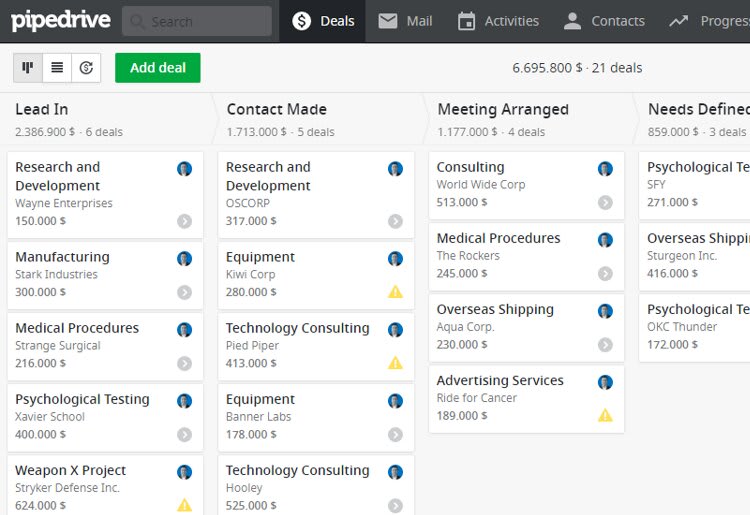The image size is (750, 515).
Task: Switch to deals list view
Action: (x=57, y=68)
